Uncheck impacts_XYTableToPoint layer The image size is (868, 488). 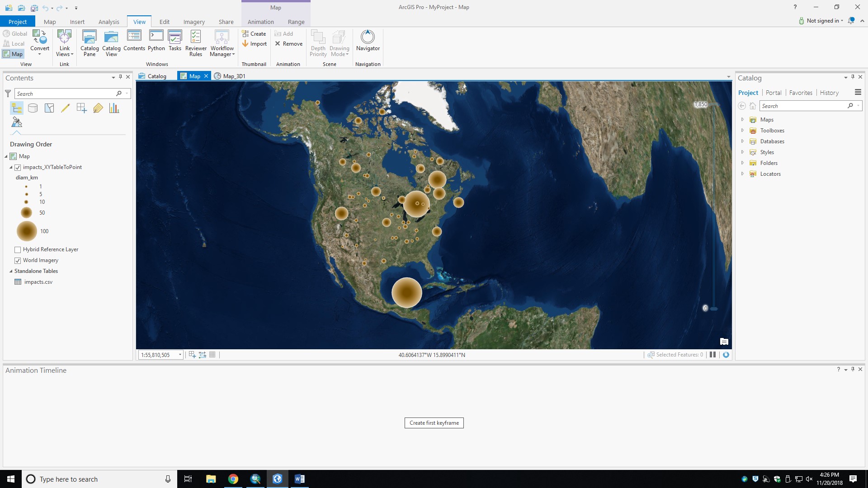[x=18, y=167]
